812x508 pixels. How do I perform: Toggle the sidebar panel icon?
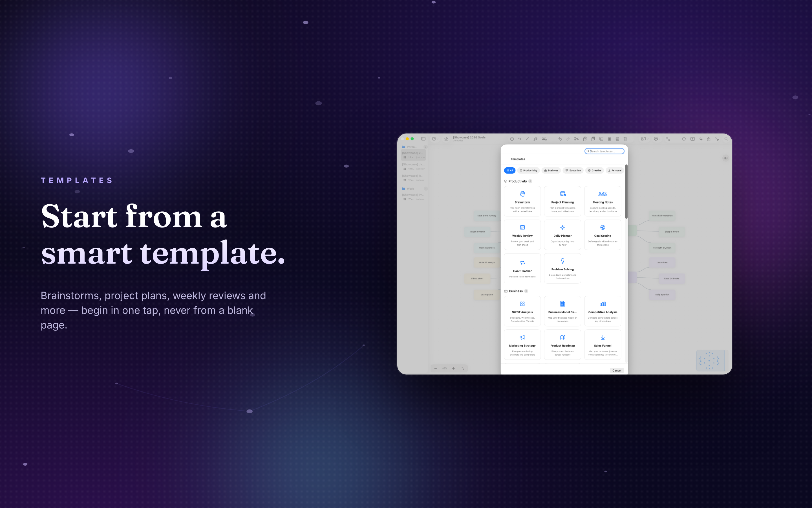(423, 139)
